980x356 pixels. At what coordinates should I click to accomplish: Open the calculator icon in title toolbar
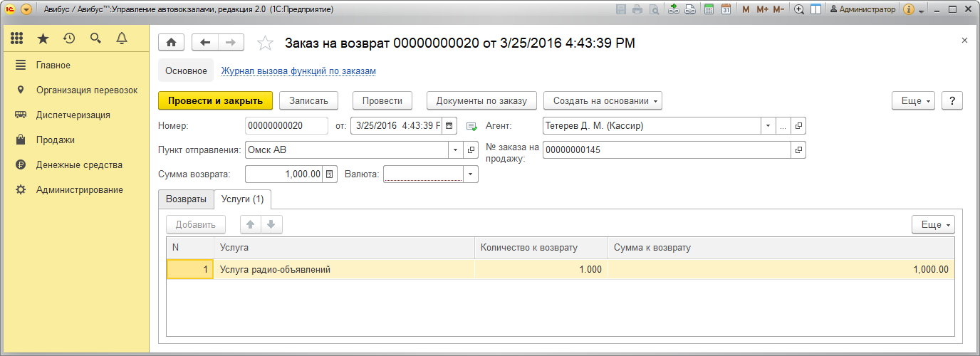point(709,9)
